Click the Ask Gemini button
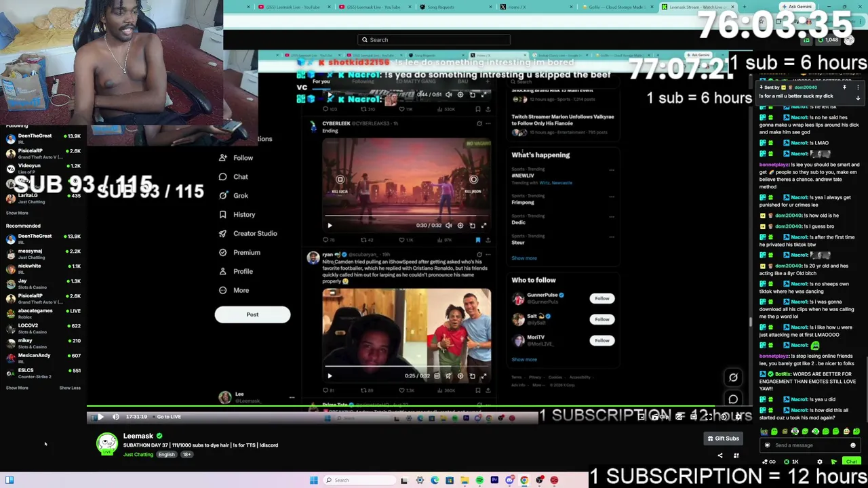 (796, 7)
